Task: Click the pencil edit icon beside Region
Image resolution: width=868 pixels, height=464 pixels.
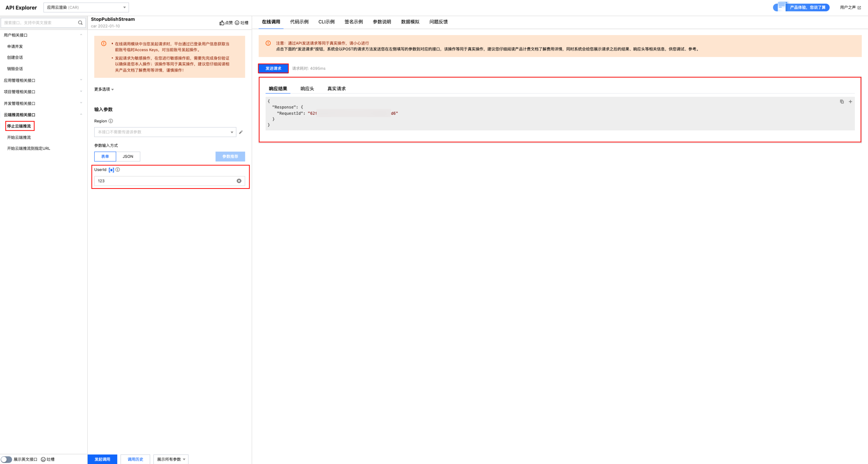Action: (x=241, y=132)
